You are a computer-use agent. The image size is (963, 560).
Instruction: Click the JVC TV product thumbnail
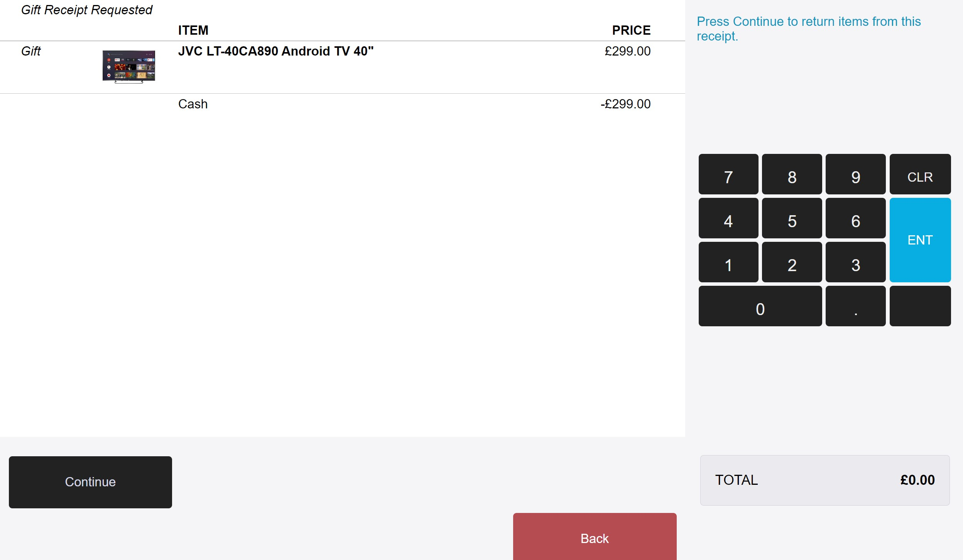click(129, 66)
